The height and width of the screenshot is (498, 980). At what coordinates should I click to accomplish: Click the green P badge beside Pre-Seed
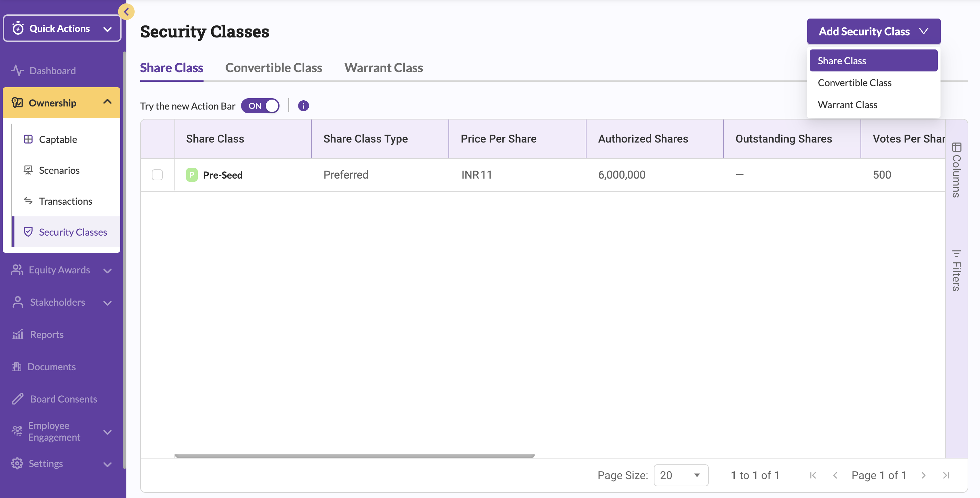pos(192,175)
